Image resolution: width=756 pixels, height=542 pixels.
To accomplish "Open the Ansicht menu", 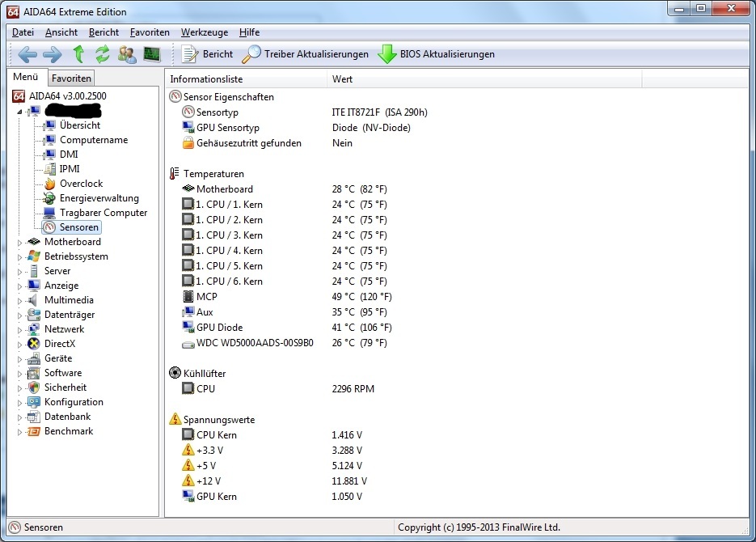I will 61,32.
